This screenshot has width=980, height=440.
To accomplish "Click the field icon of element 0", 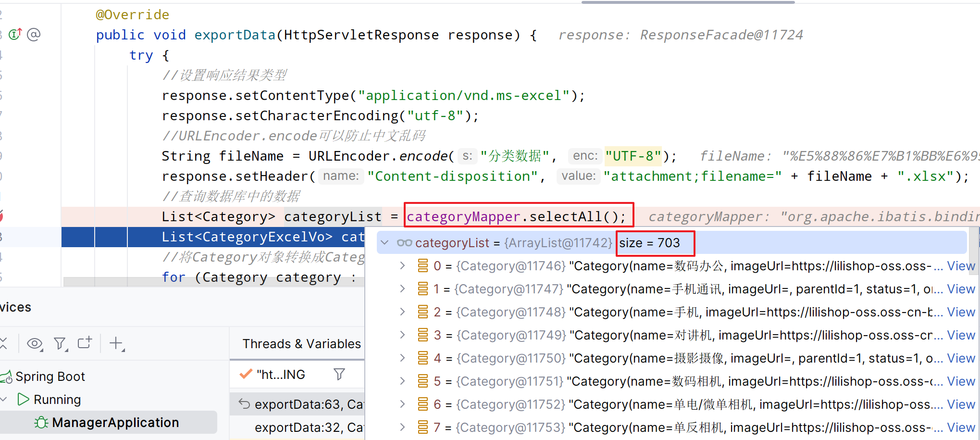I will point(423,266).
